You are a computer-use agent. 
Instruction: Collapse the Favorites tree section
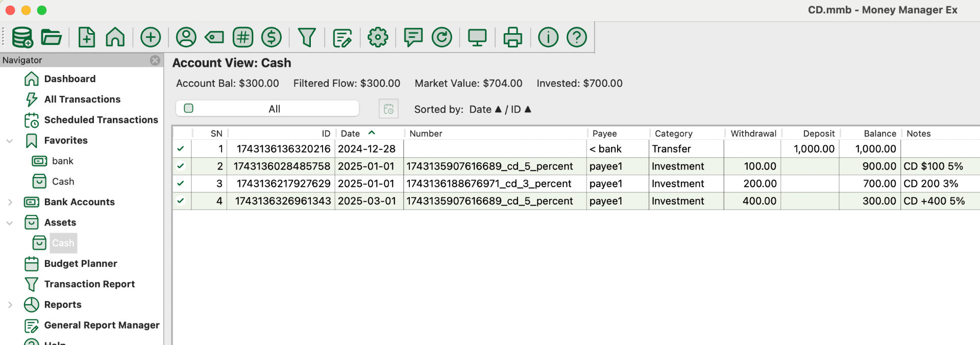(10, 141)
